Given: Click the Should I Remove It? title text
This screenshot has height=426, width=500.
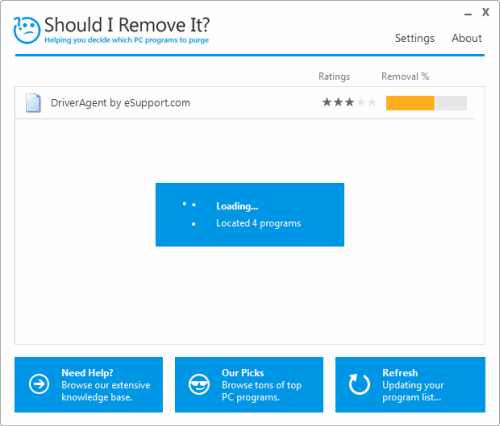Looking at the screenshot, I should (x=127, y=25).
